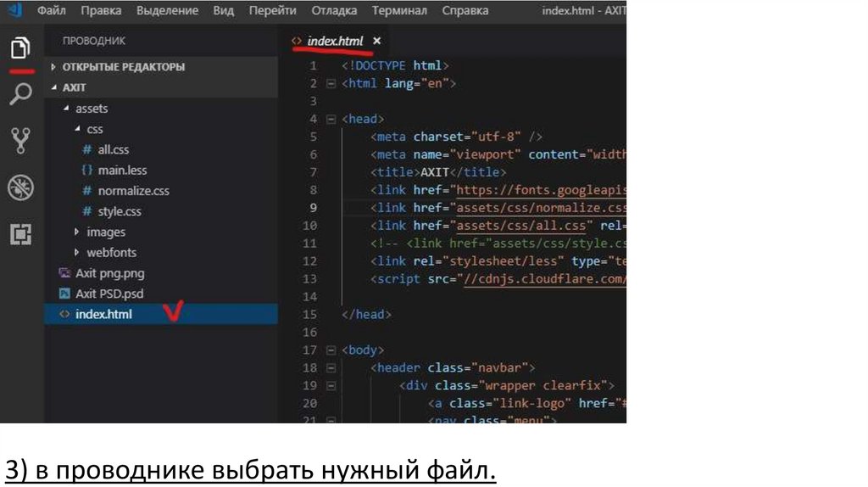868x487 pixels.
Task: Expand the webfonts folder
Action: 110,252
